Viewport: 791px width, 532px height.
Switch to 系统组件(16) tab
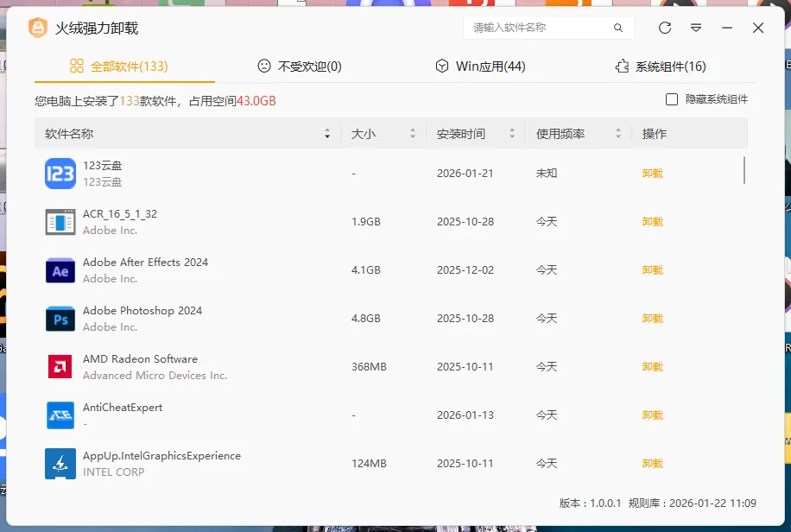click(661, 66)
